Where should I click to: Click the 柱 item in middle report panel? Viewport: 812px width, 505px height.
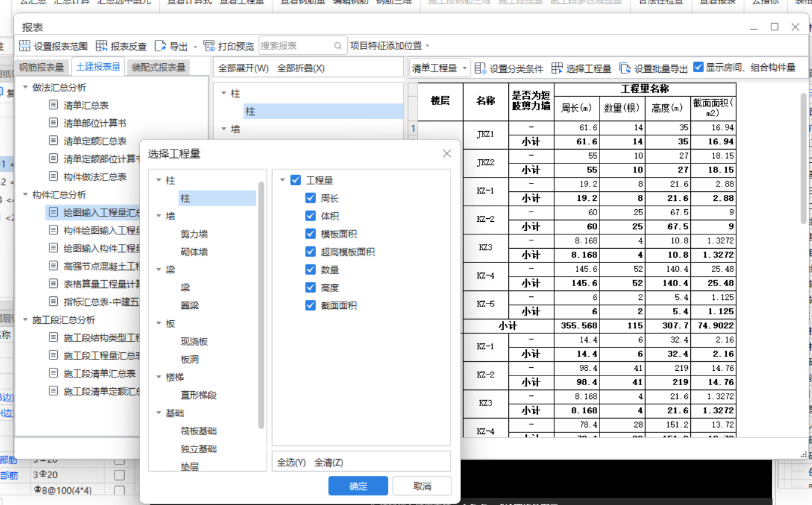coord(323,111)
